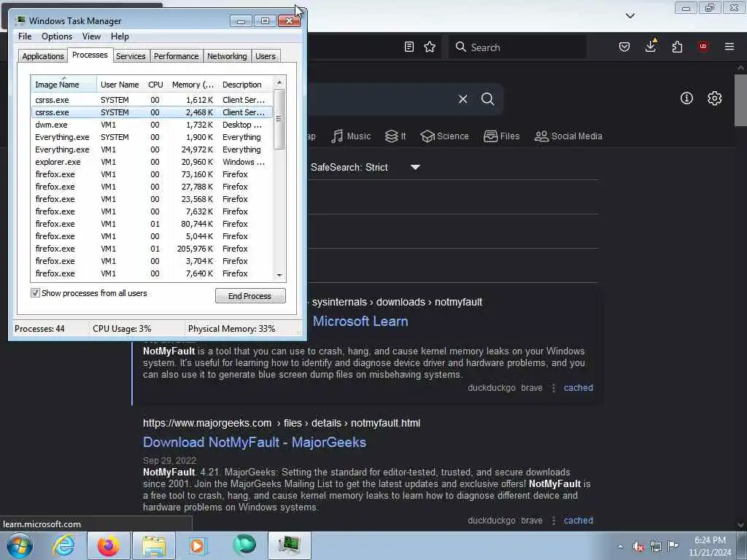747x560 pixels.
Task: Expand SafeSearch Strict dropdown
Action: click(x=415, y=167)
